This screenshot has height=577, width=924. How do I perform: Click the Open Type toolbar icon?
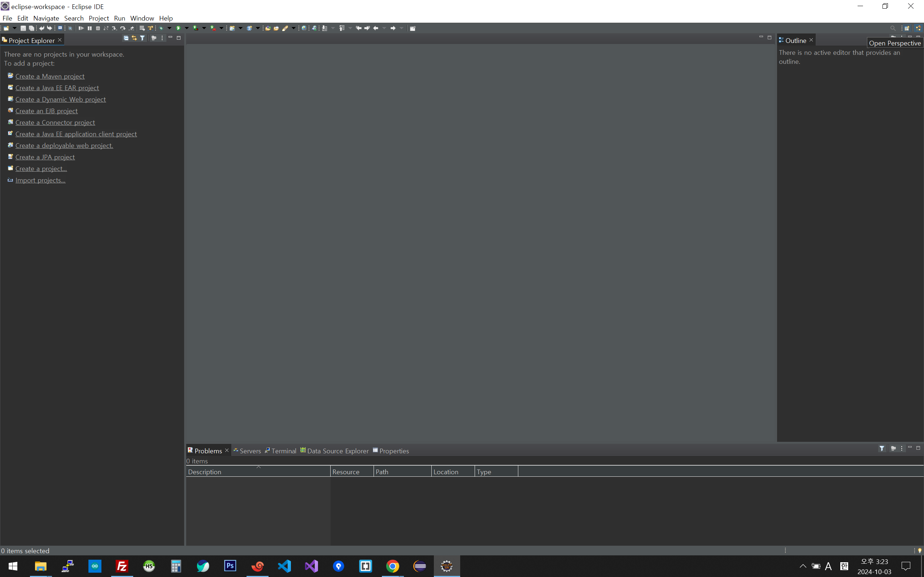[x=268, y=28]
